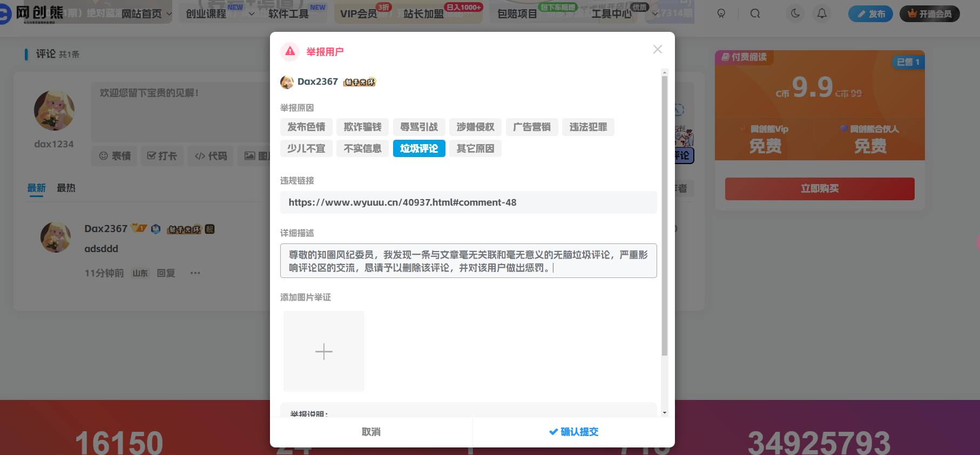Viewport: 980px width, 455px height.
Task: Click the badge next to Dax2367 in dialog
Action: (x=360, y=82)
